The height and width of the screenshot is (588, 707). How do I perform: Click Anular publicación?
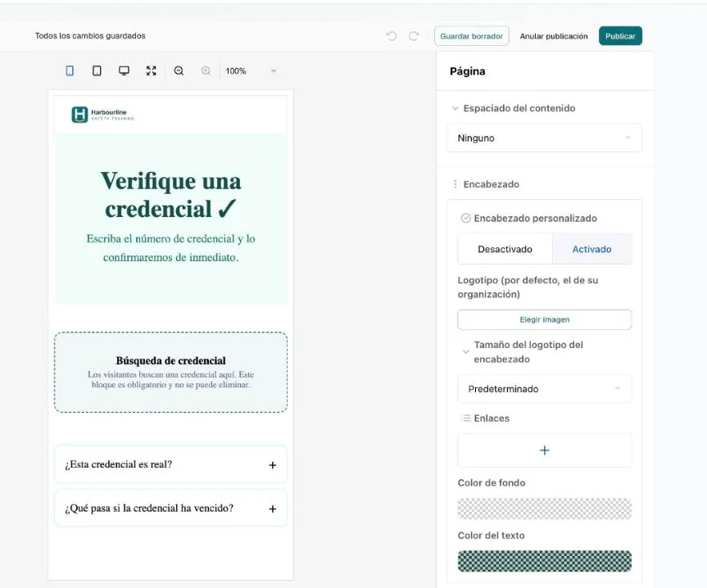tap(554, 36)
